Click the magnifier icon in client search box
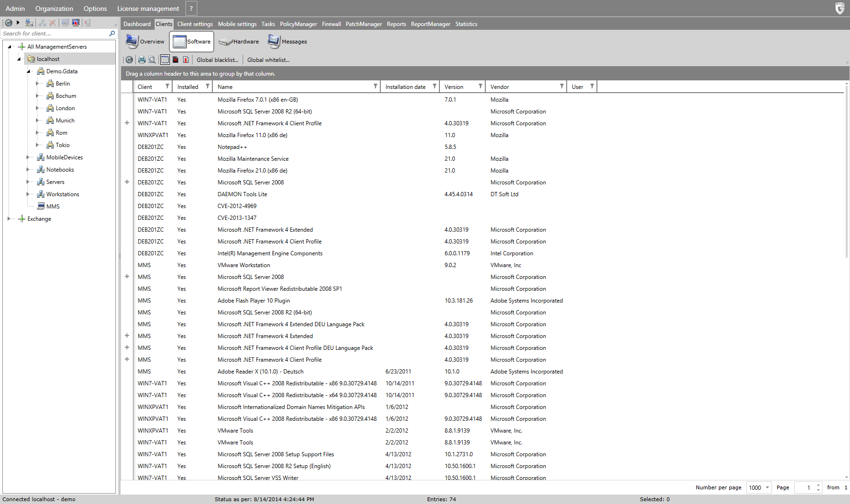 (112, 34)
